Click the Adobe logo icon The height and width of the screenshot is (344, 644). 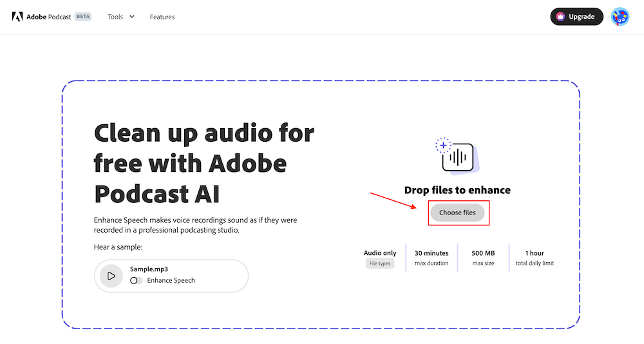[x=17, y=17]
